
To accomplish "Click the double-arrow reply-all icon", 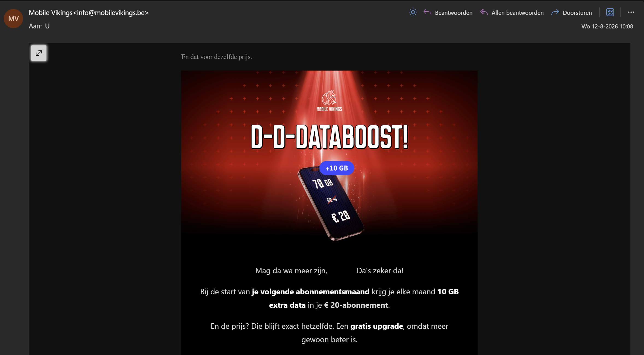I will (x=484, y=12).
